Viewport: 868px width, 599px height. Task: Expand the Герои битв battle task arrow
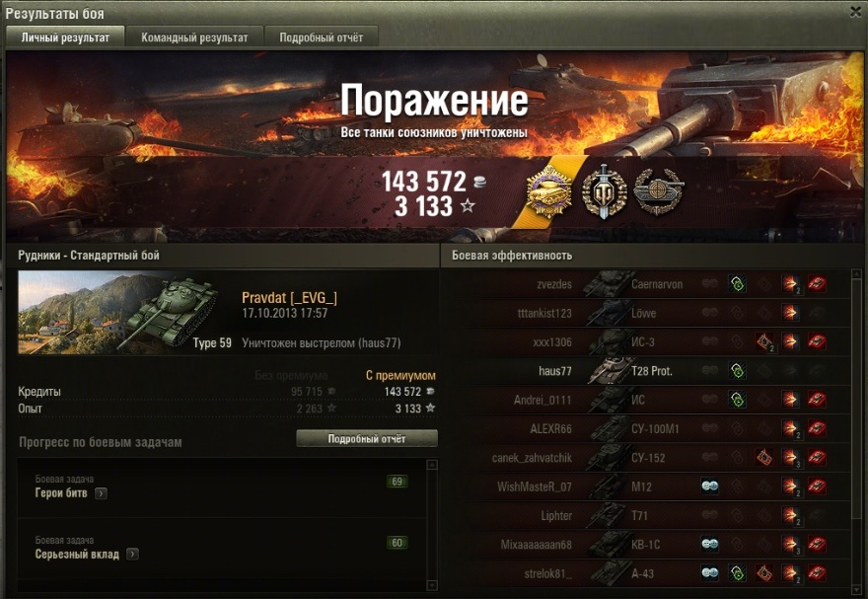click(x=101, y=493)
